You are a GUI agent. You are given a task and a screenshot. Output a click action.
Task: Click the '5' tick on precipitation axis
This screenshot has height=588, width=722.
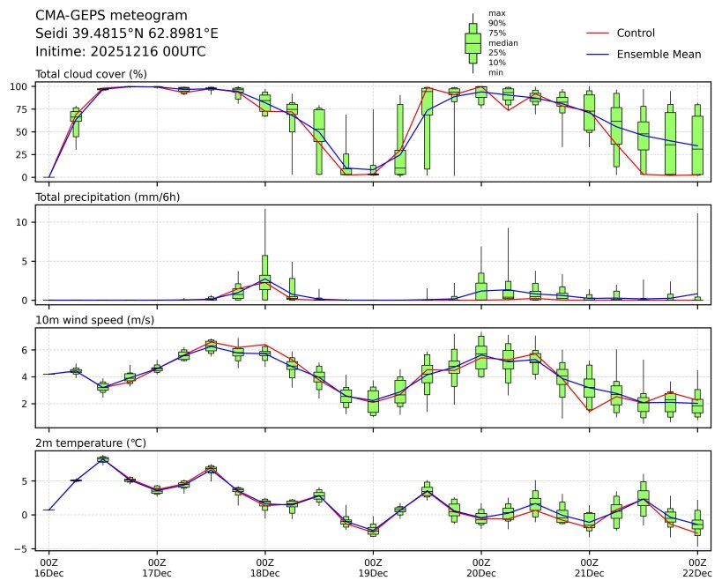click(25, 262)
